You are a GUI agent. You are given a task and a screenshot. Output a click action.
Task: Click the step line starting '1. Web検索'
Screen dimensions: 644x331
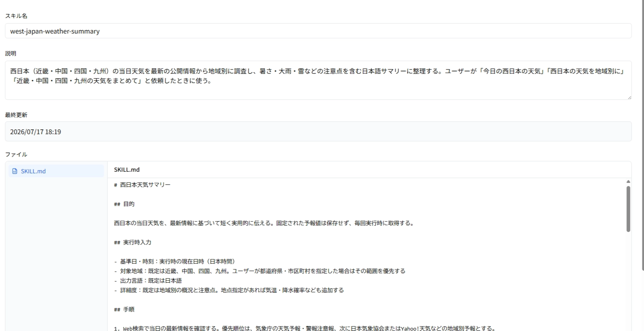[x=306, y=329]
